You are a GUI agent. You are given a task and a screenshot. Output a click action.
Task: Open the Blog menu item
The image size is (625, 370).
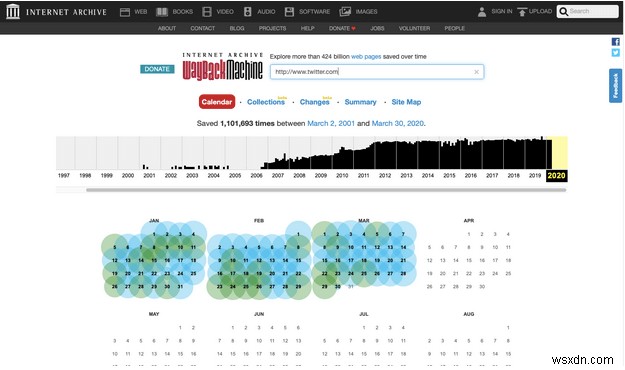pos(237,28)
